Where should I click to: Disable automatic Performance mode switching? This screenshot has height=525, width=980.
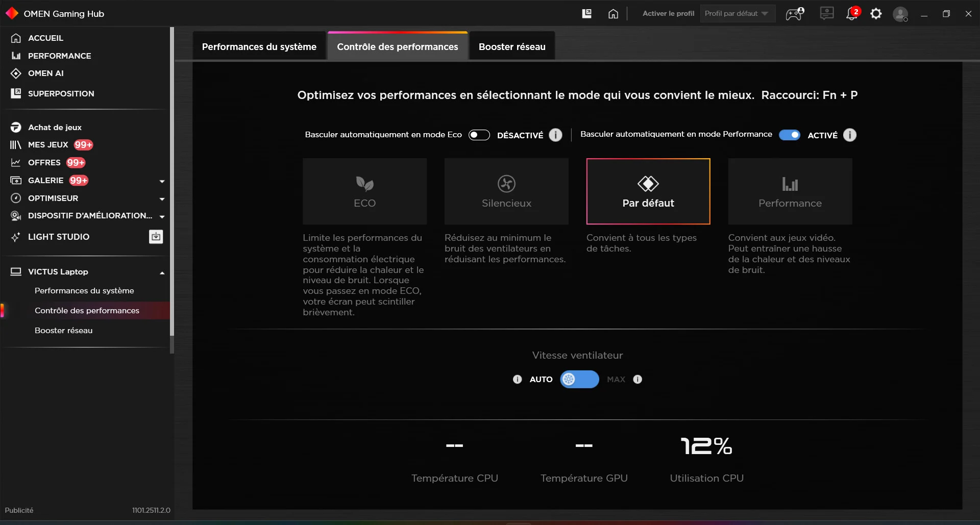coord(790,135)
